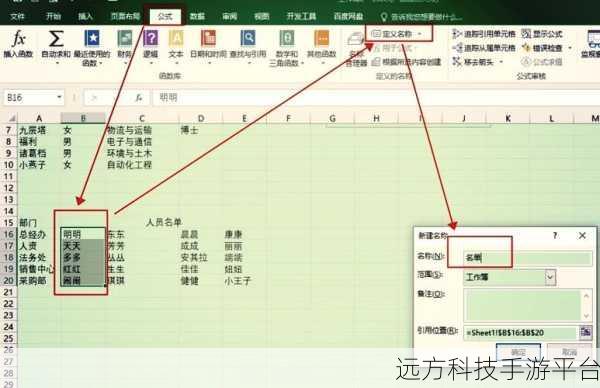This screenshot has width=600, height=388.
Task: Click the Name (名称) input field in dialog
Action: [x=527, y=258]
